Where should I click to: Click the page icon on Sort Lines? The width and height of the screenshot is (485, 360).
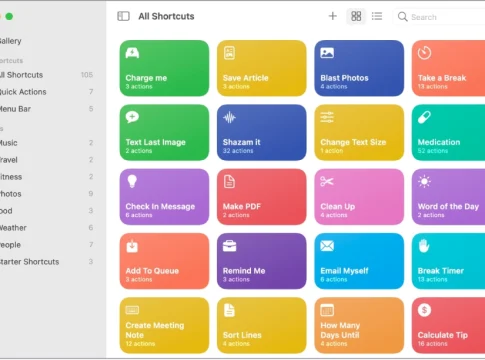[229, 310]
